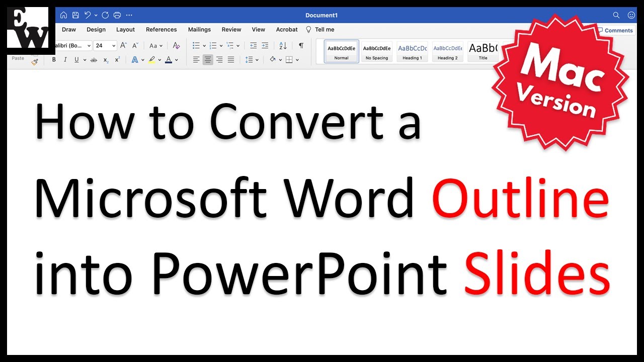Increase the paragraph indent
Screen dimensions: 644x362
pos(265,46)
